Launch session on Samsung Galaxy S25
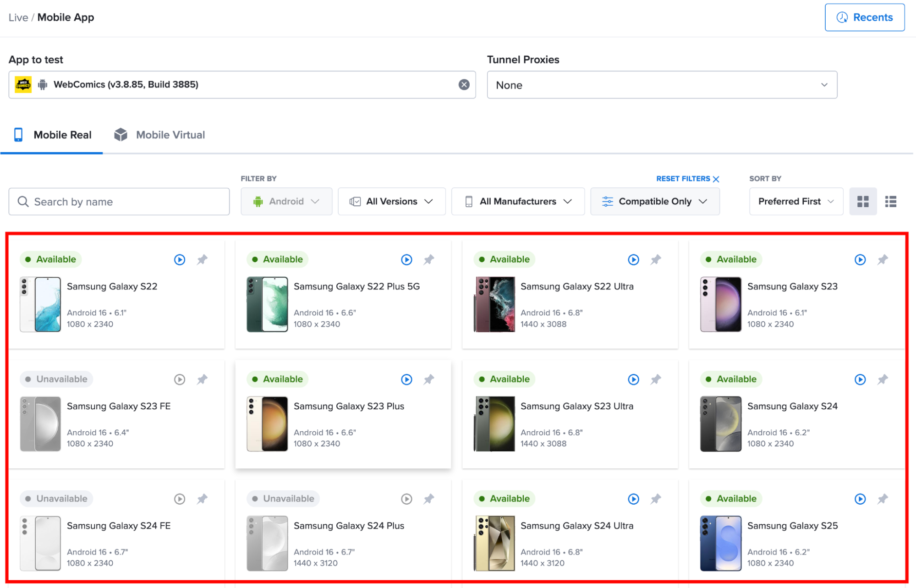This screenshot has height=588, width=916. (x=860, y=499)
